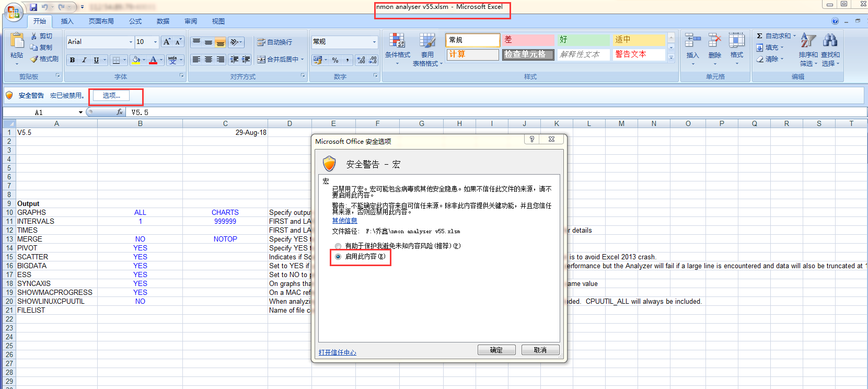The height and width of the screenshot is (389, 868).
Task: Increase font size with the large A icon
Action: coord(167,42)
